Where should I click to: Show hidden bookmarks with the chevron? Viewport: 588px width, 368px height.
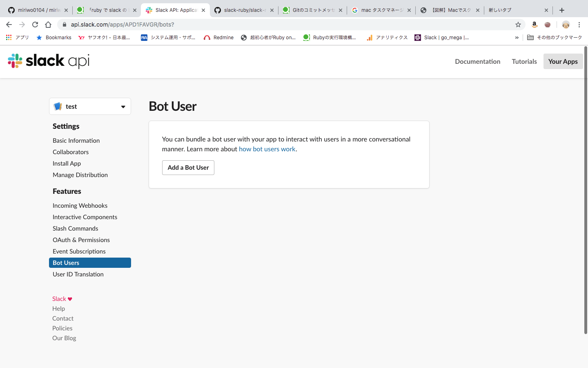517,38
